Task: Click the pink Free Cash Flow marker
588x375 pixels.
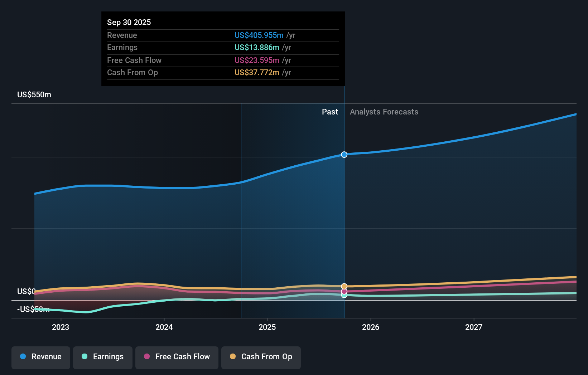Action: (x=344, y=292)
